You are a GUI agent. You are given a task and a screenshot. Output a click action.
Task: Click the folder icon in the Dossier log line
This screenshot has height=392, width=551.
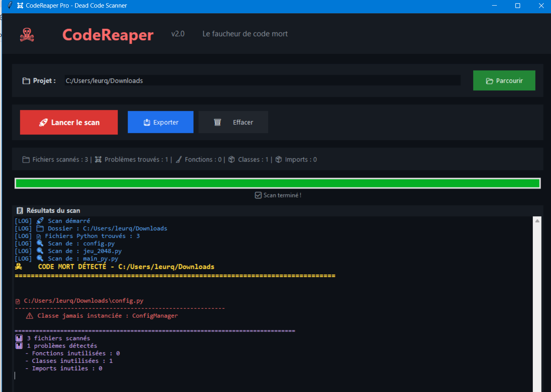(40, 228)
